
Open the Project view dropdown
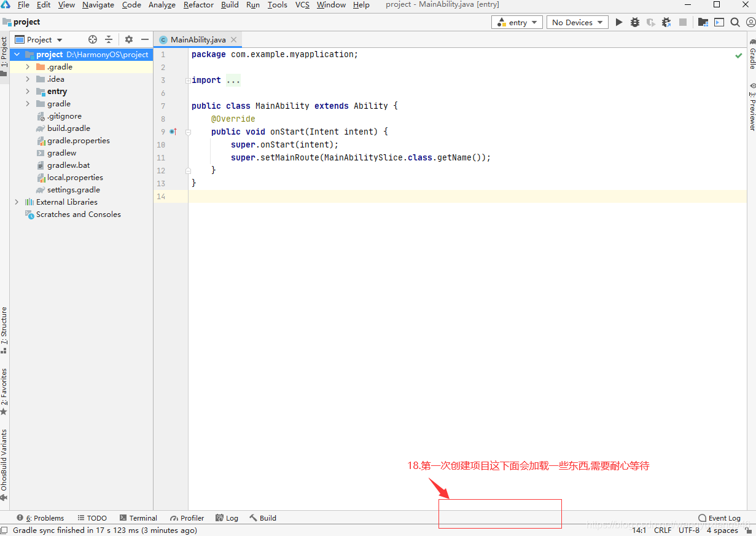click(x=39, y=39)
